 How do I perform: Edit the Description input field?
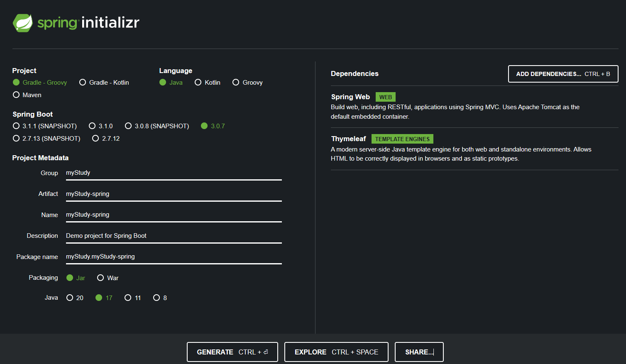coord(174,236)
